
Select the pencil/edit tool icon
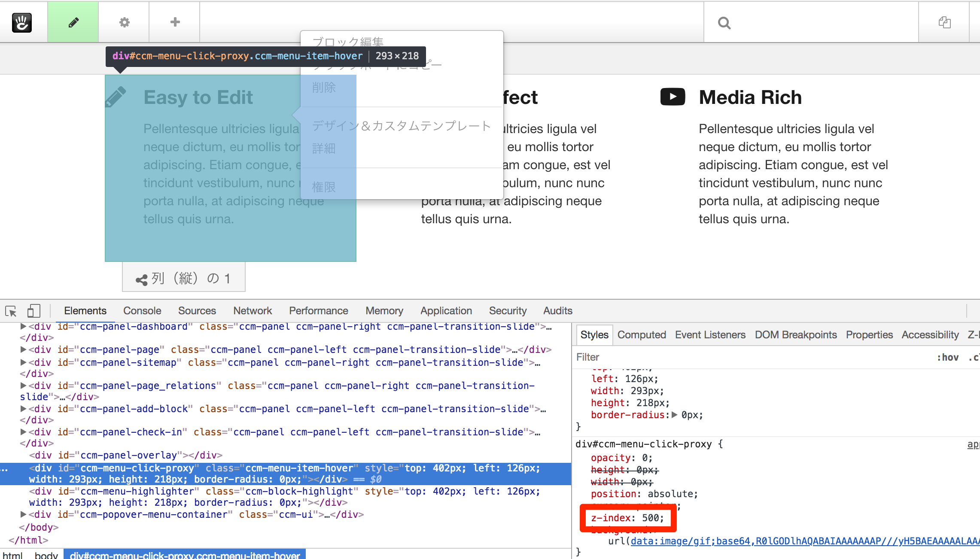point(73,21)
